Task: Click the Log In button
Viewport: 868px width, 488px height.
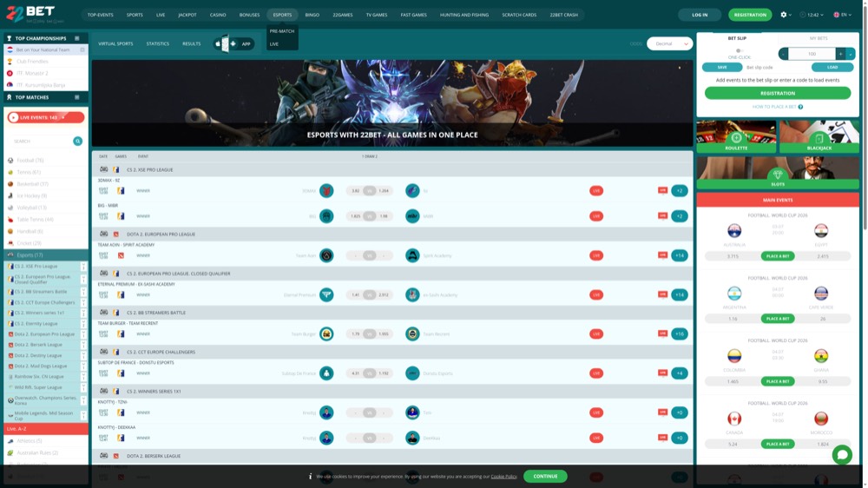Action: 700,15
